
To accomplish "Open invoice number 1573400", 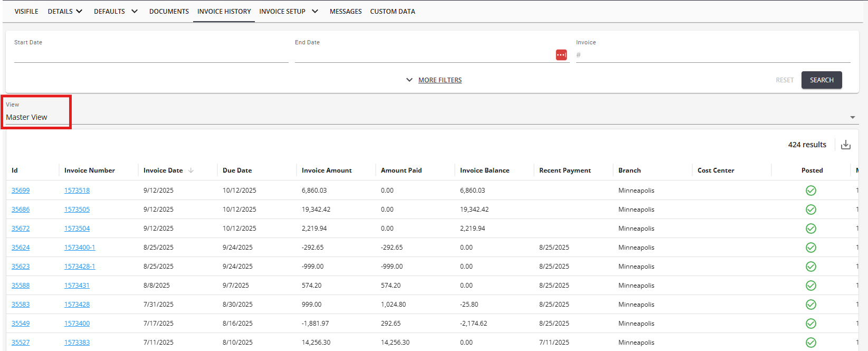I will (x=77, y=324).
